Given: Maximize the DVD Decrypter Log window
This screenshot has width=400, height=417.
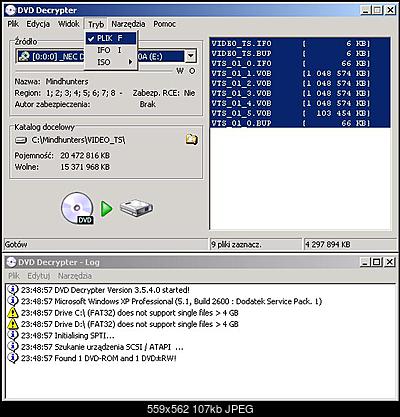Looking at the screenshot, I should click(x=377, y=262).
